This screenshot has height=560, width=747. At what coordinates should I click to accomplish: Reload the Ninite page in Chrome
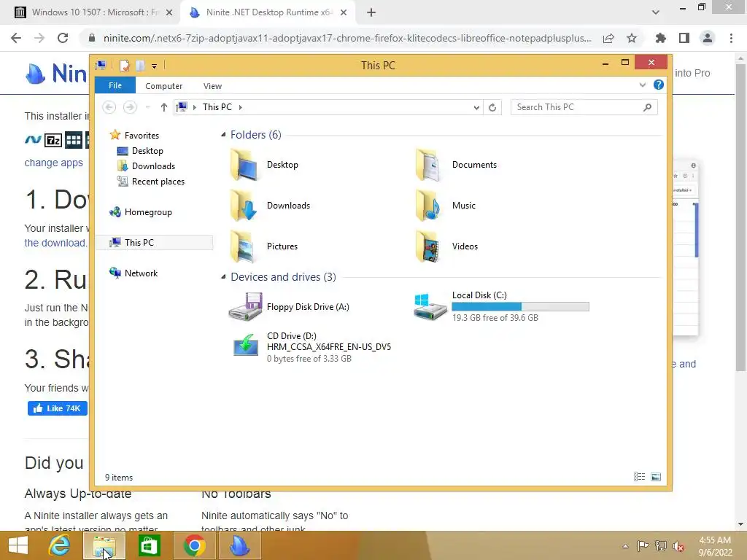[63, 38]
